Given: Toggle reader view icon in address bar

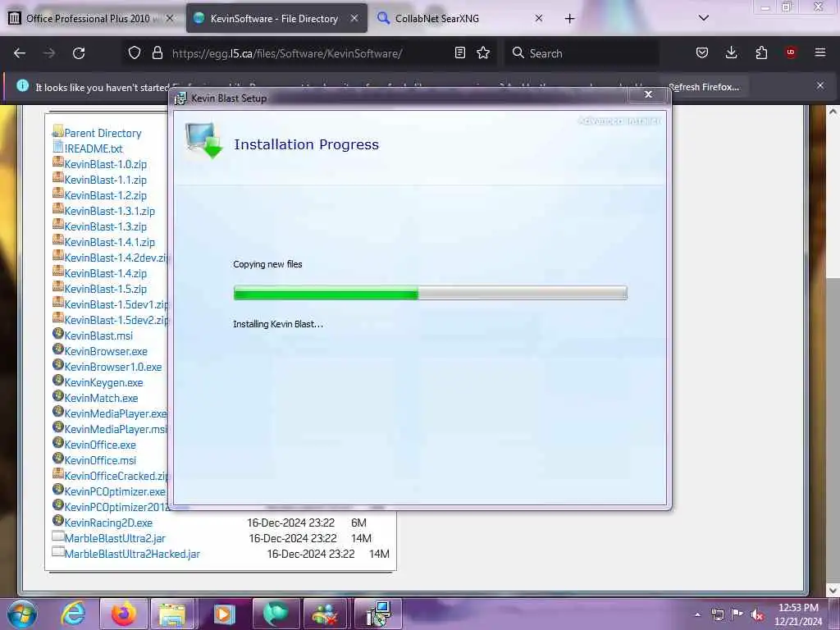Looking at the screenshot, I should click(x=459, y=53).
